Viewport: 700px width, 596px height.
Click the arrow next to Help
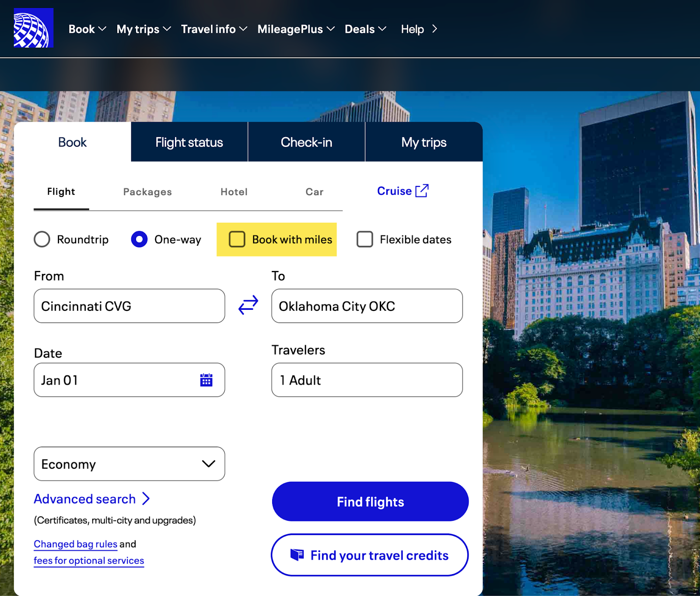[434, 29]
